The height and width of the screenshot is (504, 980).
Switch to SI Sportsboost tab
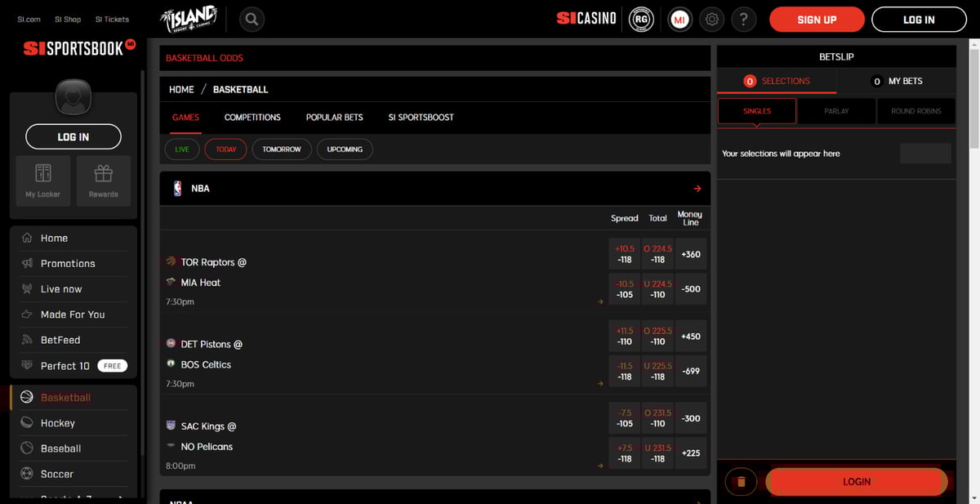tap(421, 118)
